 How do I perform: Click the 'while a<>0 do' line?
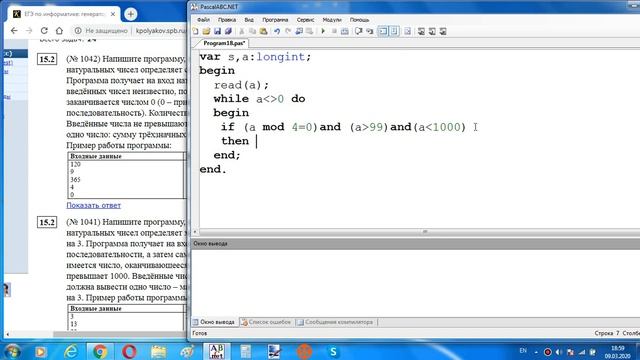point(259,99)
